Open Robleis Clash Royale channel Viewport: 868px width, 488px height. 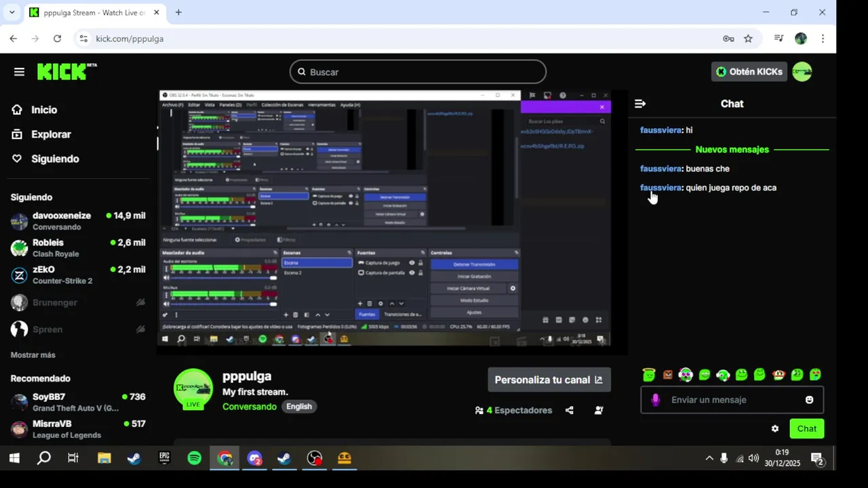click(x=78, y=248)
